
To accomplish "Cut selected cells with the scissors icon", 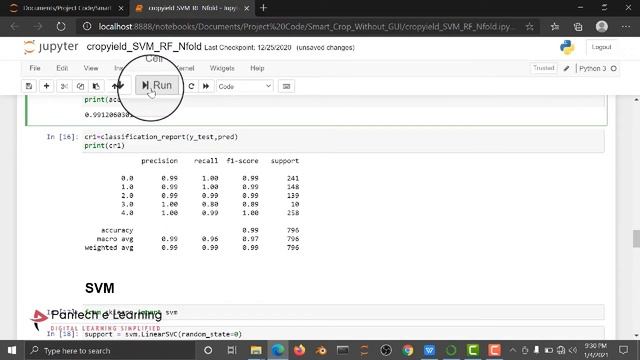I will 64,86.
